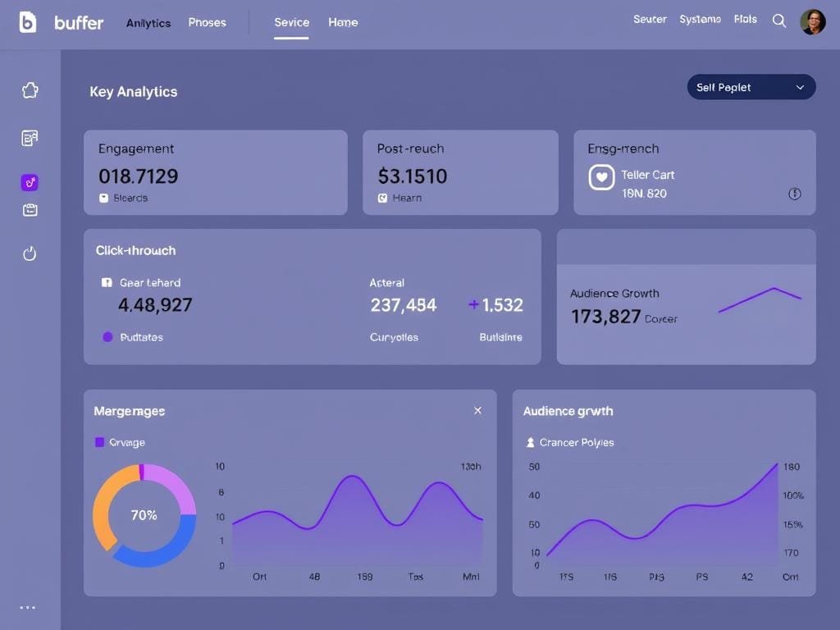Screen dimensions: 840x630
Task: Click the heart icon beside Teller Cart
Action: (601, 177)
